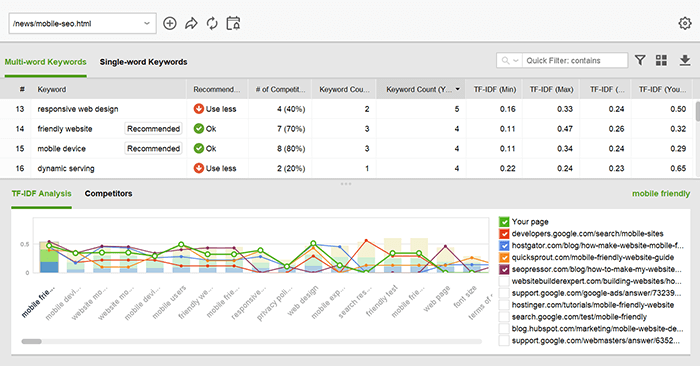Click the add page plus icon
This screenshot has width=700, height=366.
point(170,23)
